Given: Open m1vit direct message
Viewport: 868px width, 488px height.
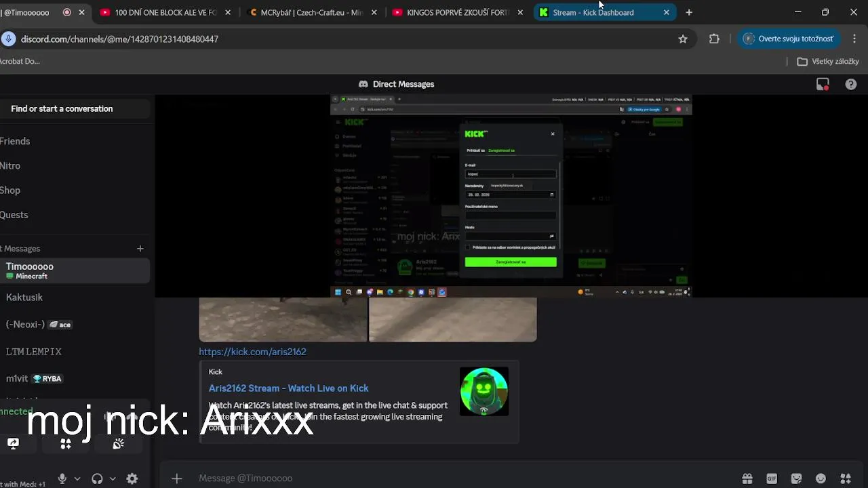Looking at the screenshot, I should 73,379.
